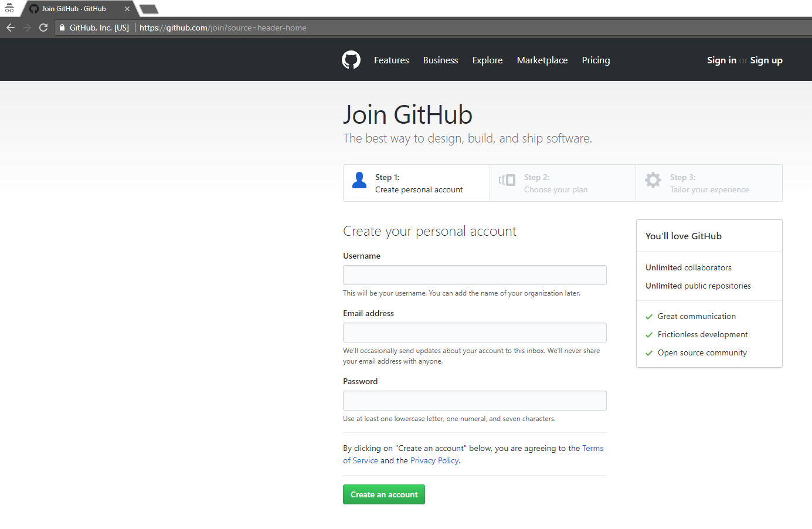Open a new browser tab
The image size is (812, 529).
tap(149, 9)
